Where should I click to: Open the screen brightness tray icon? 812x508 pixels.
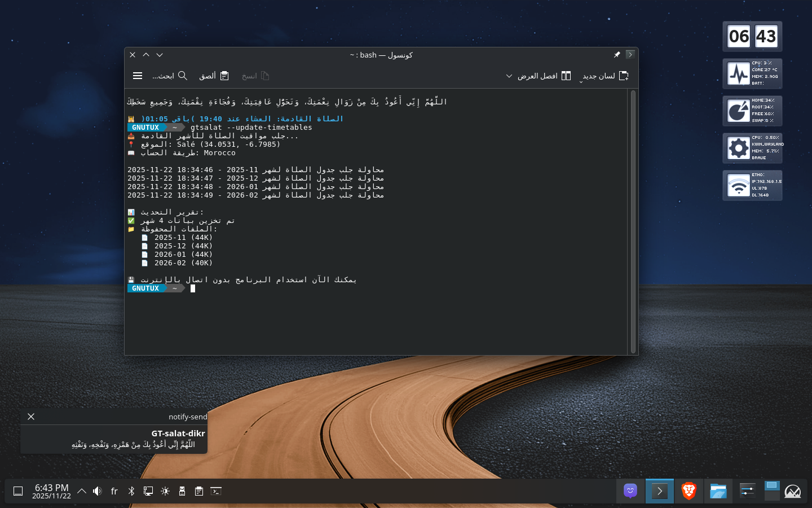[x=165, y=491]
